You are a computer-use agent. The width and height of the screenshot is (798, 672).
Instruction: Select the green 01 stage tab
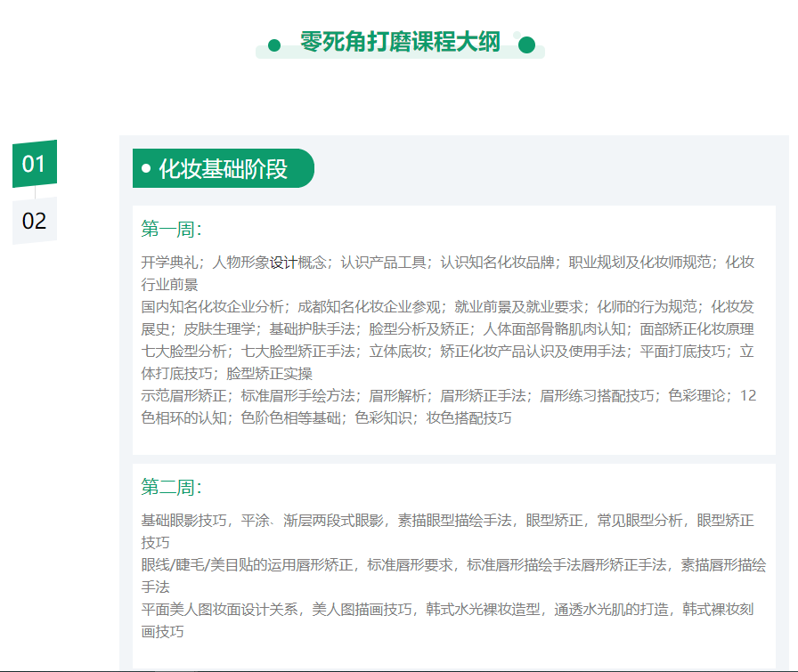pos(34,164)
